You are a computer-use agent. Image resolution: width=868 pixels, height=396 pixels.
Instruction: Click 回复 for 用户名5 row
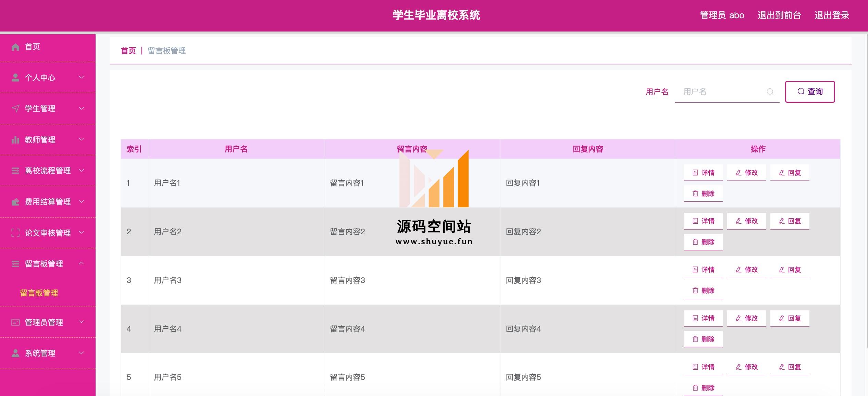click(790, 367)
